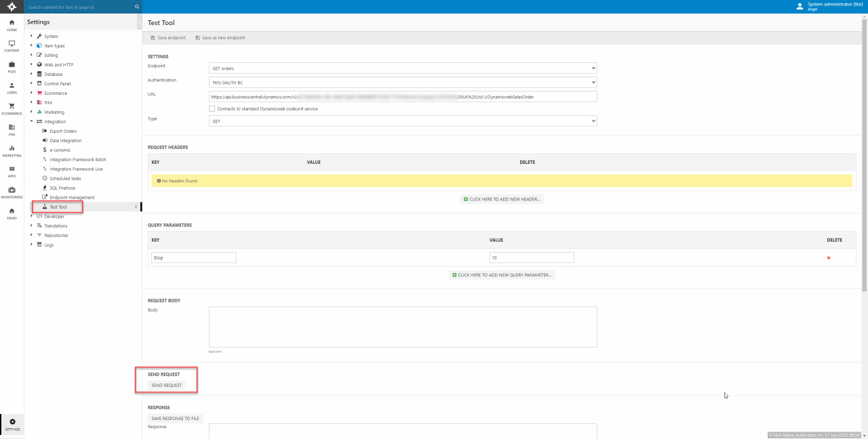Viewport: 868px width, 439px height.
Task: Click the Send Request button
Action: [166, 385]
